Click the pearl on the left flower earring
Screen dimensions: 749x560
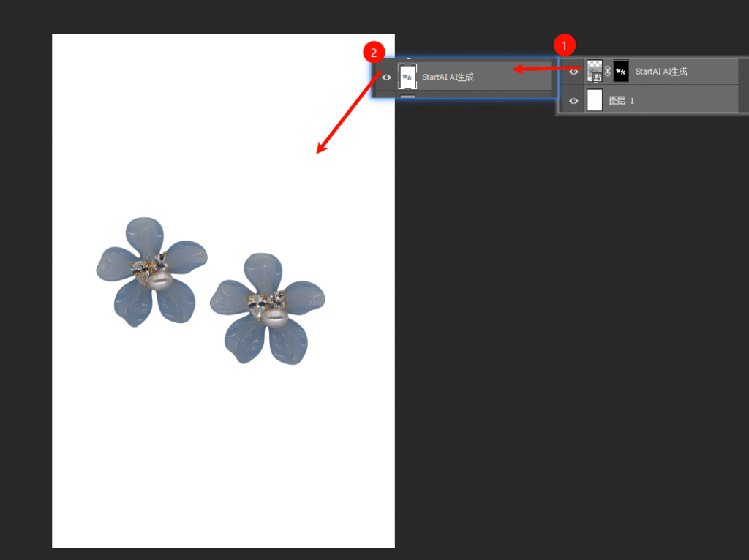(x=161, y=279)
